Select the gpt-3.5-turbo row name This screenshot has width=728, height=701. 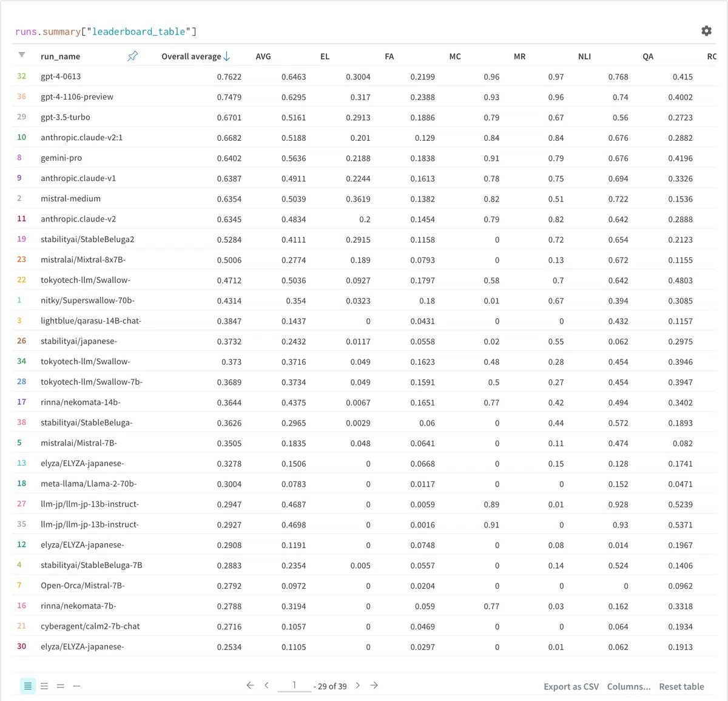pyautogui.click(x=65, y=117)
